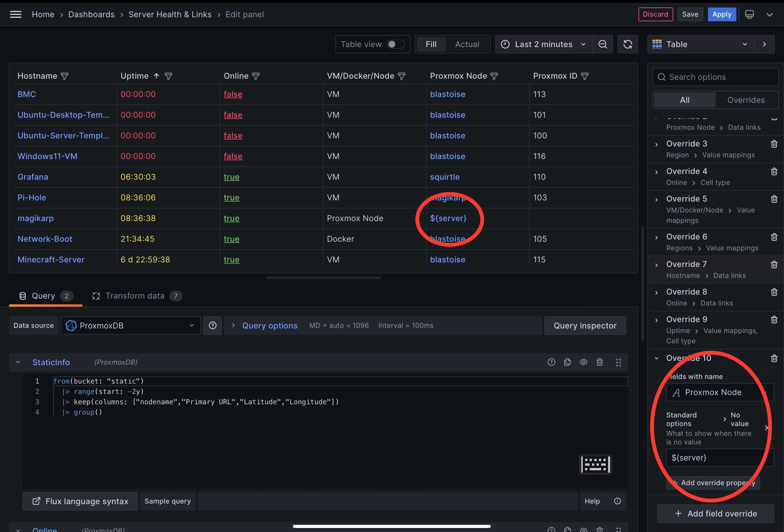784x532 pixels.
Task: Click the No value ${server} input
Action: click(720, 458)
